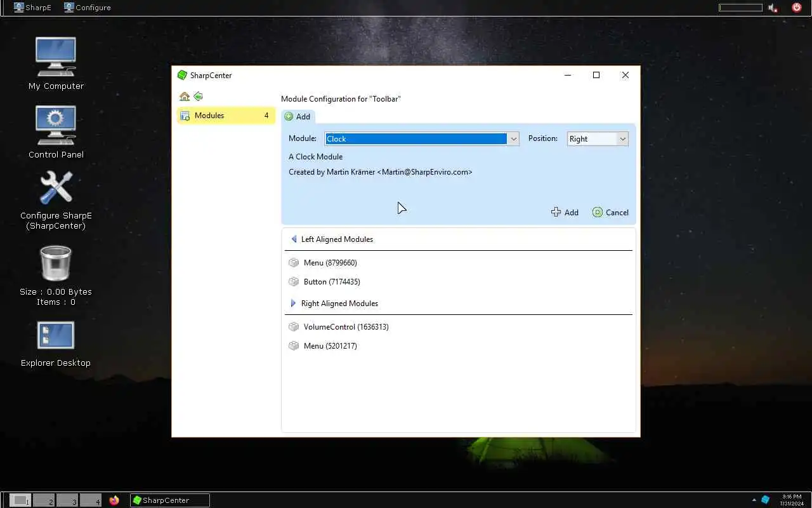Image resolution: width=812 pixels, height=508 pixels.
Task: Click the Cancel button
Action: [610, 213]
